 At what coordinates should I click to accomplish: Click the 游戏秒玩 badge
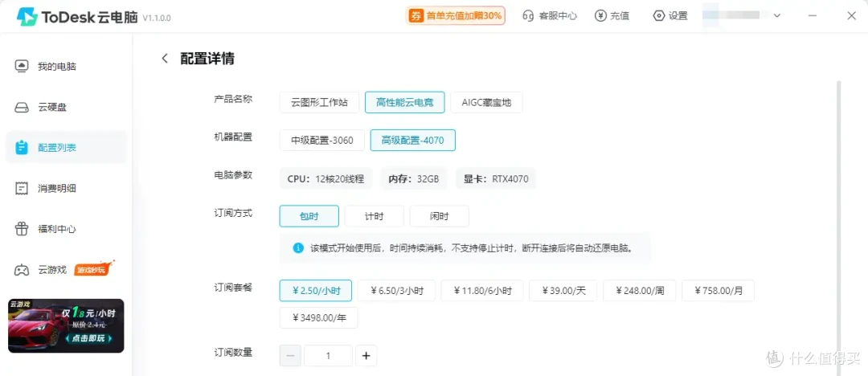point(92,269)
